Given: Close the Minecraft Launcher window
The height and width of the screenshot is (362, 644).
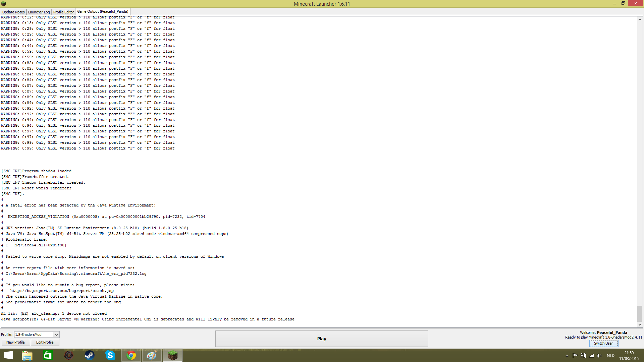Looking at the screenshot, I should (635, 3).
